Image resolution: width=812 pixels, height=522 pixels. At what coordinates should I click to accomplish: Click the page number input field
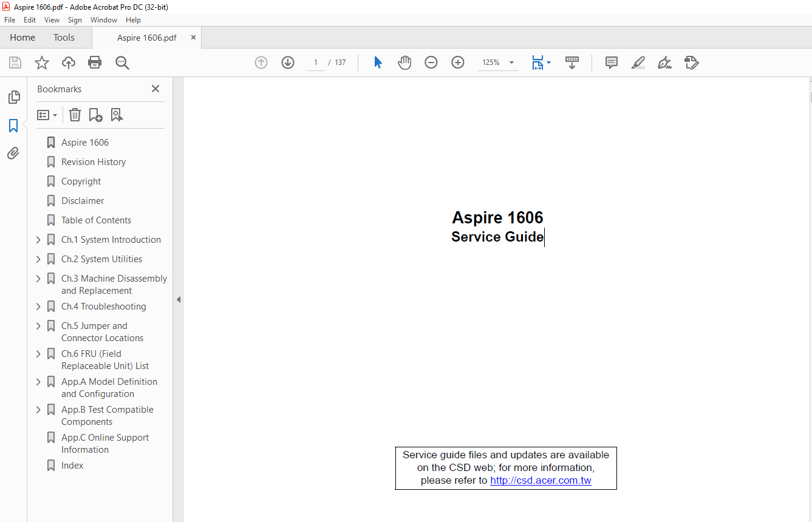click(316, 63)
